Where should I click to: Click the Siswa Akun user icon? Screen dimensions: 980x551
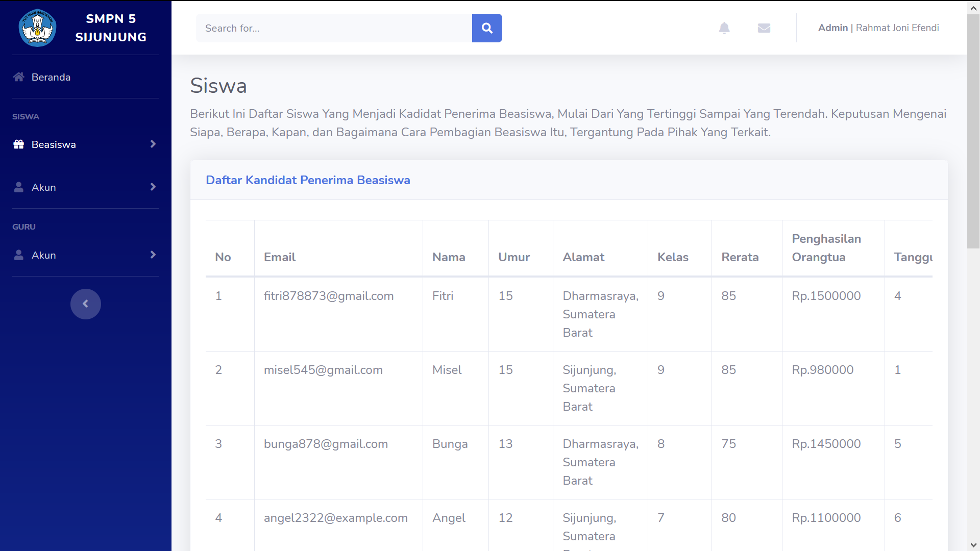[x=19, y=187]
